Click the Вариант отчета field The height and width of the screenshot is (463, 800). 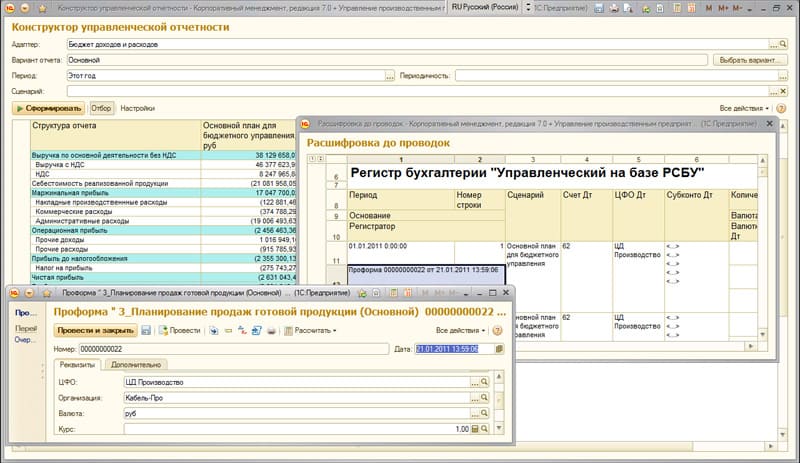pos(387,60)
